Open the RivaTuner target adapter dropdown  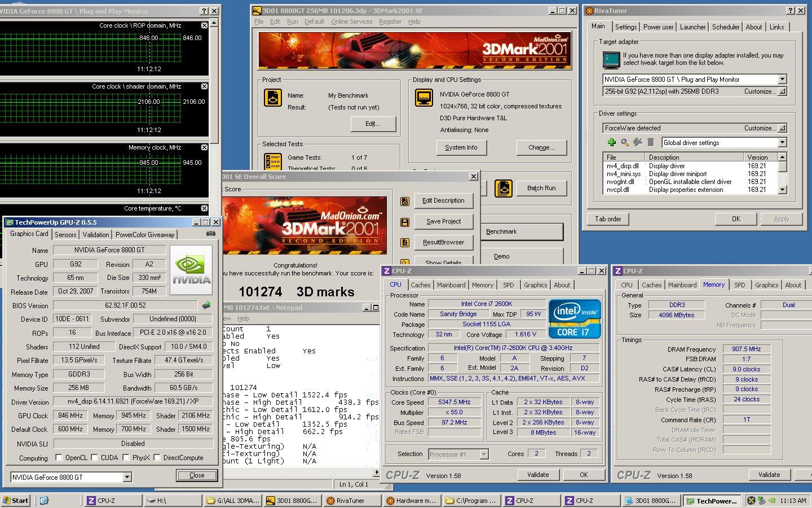(x=782, y=80)
